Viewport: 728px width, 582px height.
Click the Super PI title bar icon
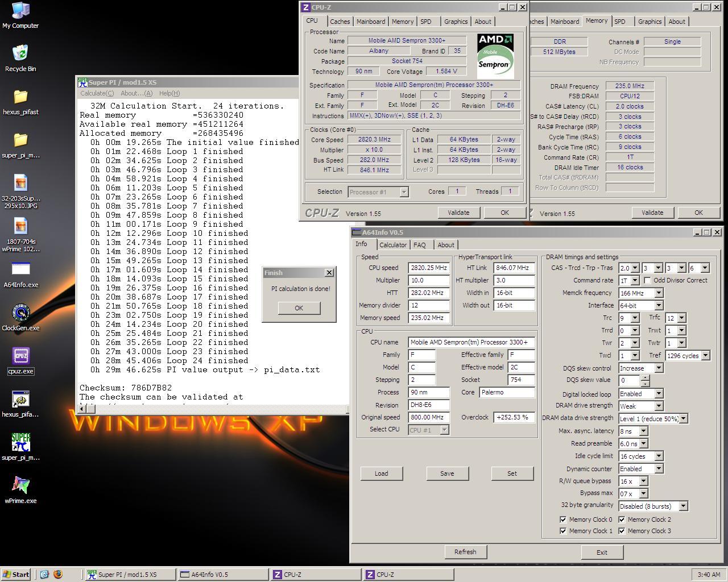click(83, 82)
